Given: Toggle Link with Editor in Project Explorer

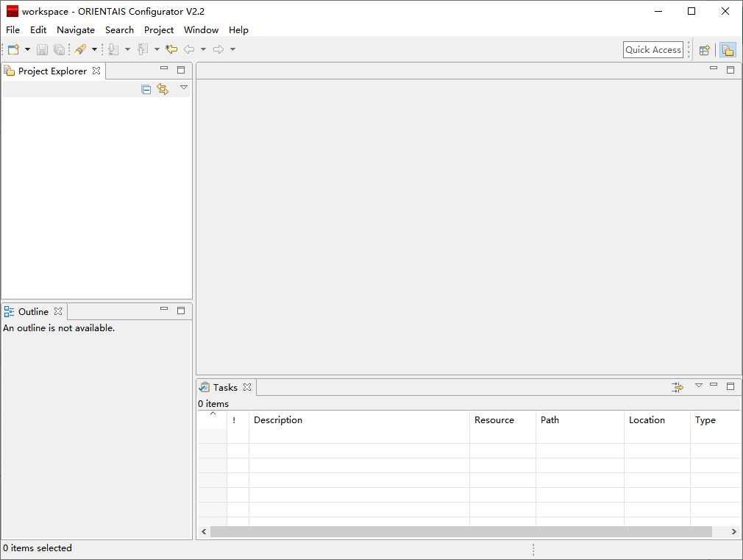Looking at the screenshot, I should point(163,89).
